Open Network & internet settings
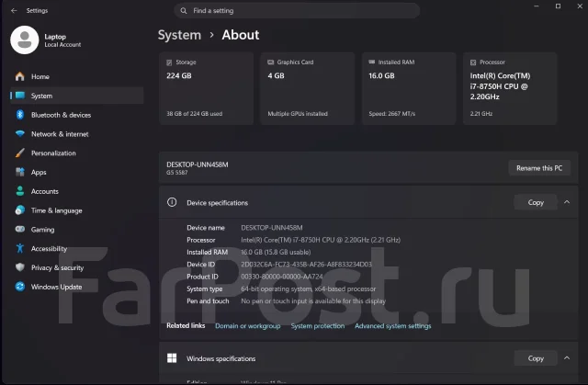Viewport: 588px width, 385px height. pos(77,134)
